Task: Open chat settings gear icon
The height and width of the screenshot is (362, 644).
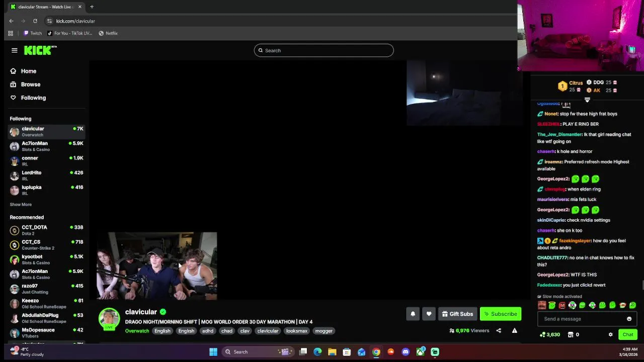Action: [611, 335]
